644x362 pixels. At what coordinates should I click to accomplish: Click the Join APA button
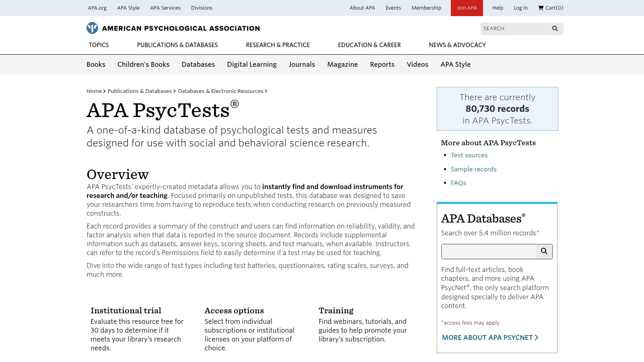(466, 8)
